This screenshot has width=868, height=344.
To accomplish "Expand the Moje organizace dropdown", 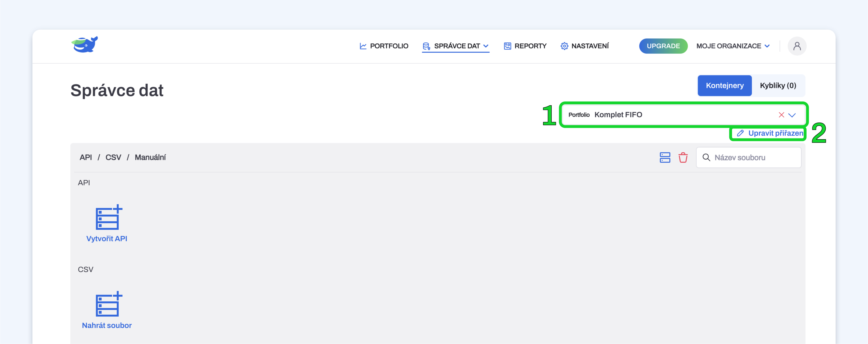I will coord(733,46).
